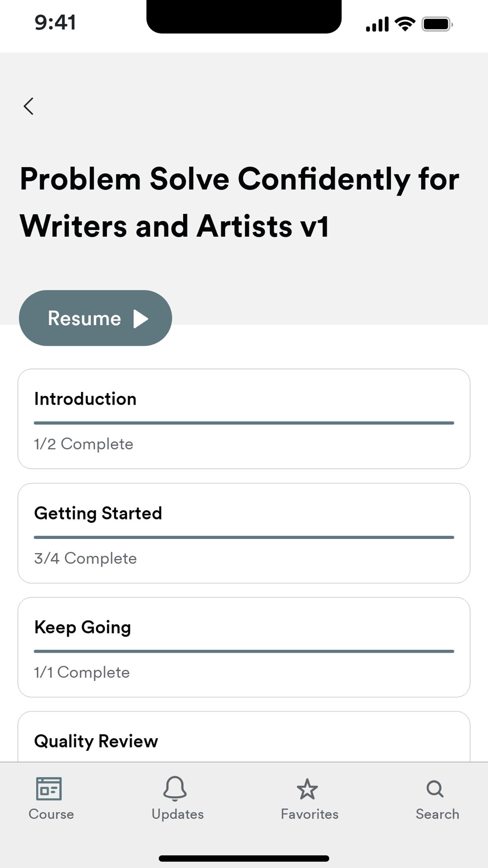Tap the play triangle on Resume
Viewport: 488px width, 868px height.
(141, 319)
